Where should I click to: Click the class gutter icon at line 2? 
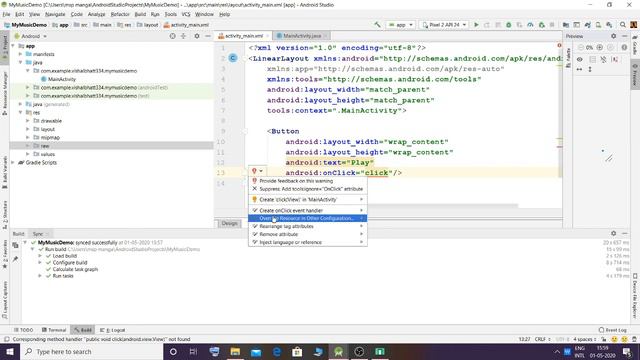pos(233,58)
